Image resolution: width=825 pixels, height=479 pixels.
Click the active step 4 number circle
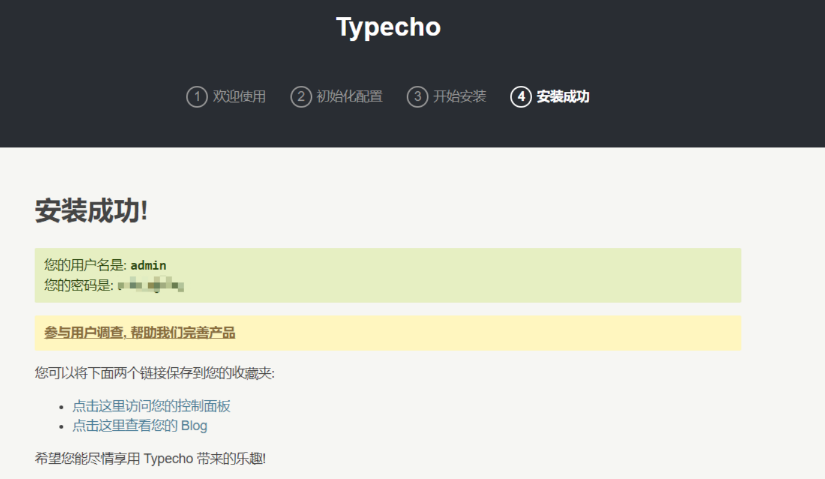click(520, 97)
